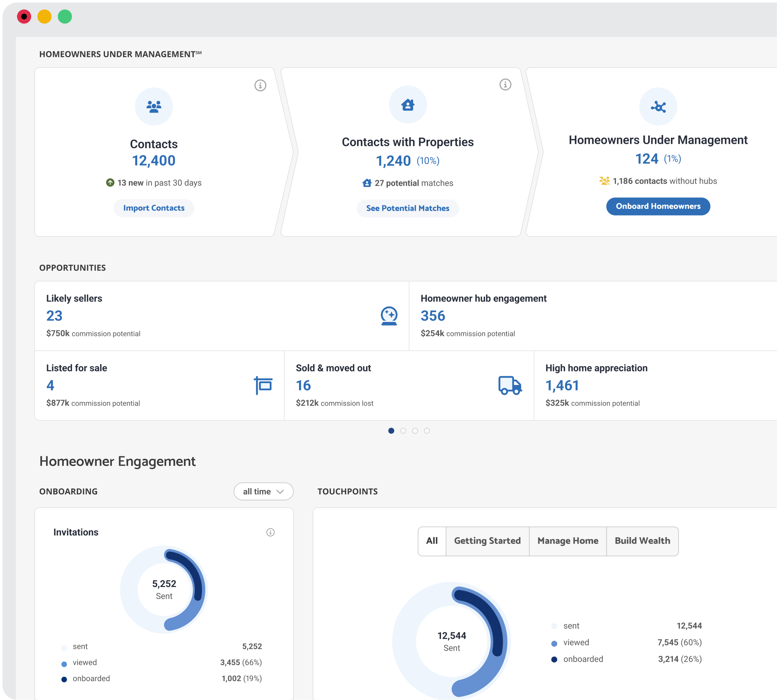The width and height of the screenshot is (777, 700).
Task: Switch to the Build Wealth tab
Action: coord(642,541)
